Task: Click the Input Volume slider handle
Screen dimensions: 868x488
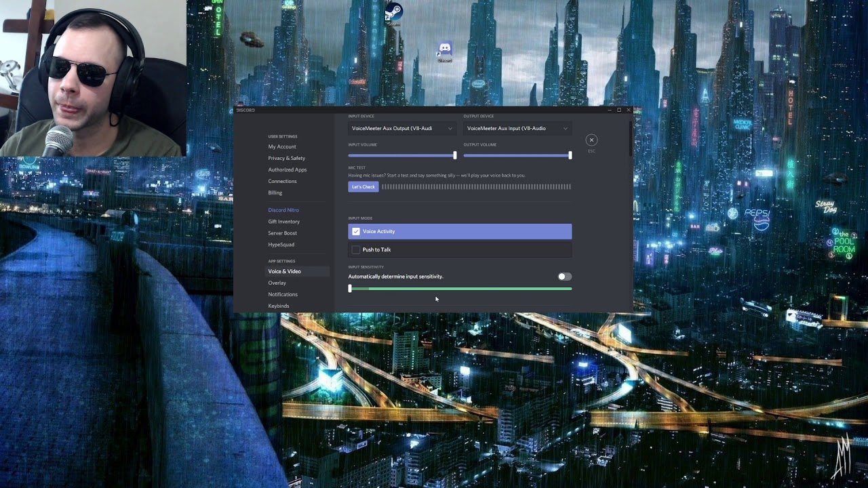Action: 455,155
